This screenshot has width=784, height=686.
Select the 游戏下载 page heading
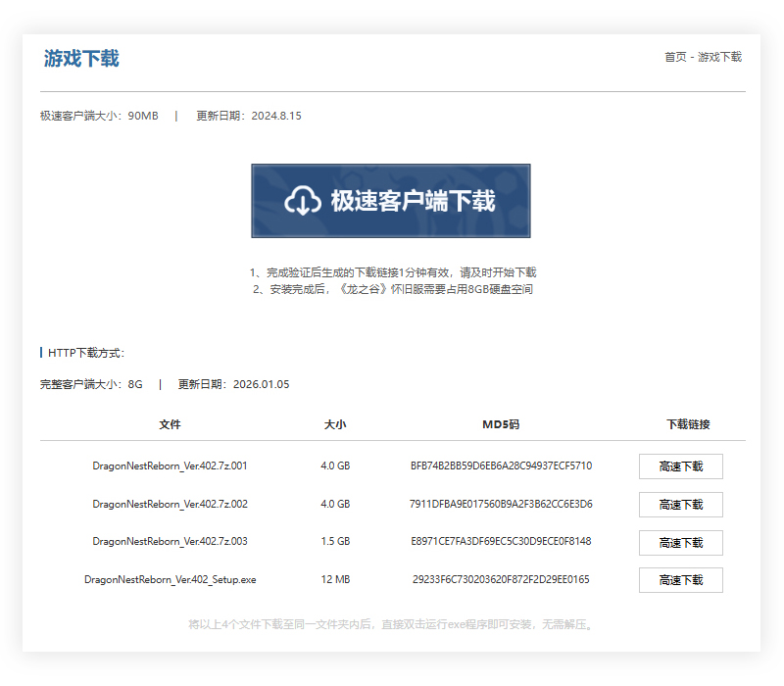[x=81, y=59]
